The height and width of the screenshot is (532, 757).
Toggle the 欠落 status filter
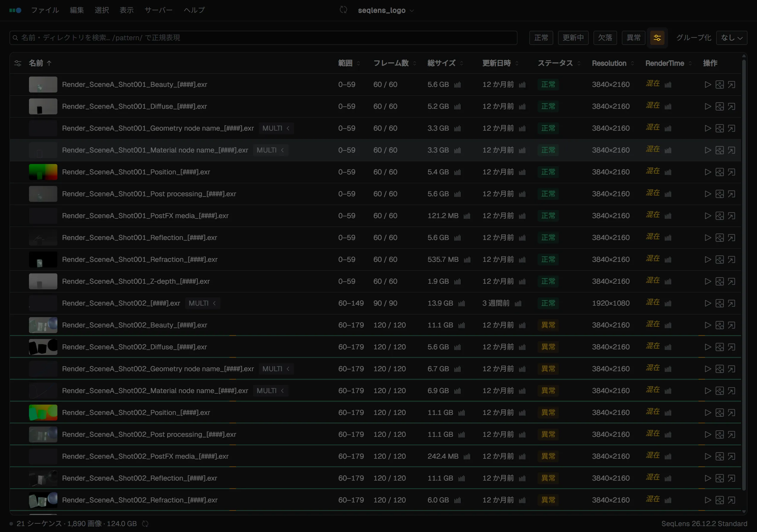(x=605, y=38)
